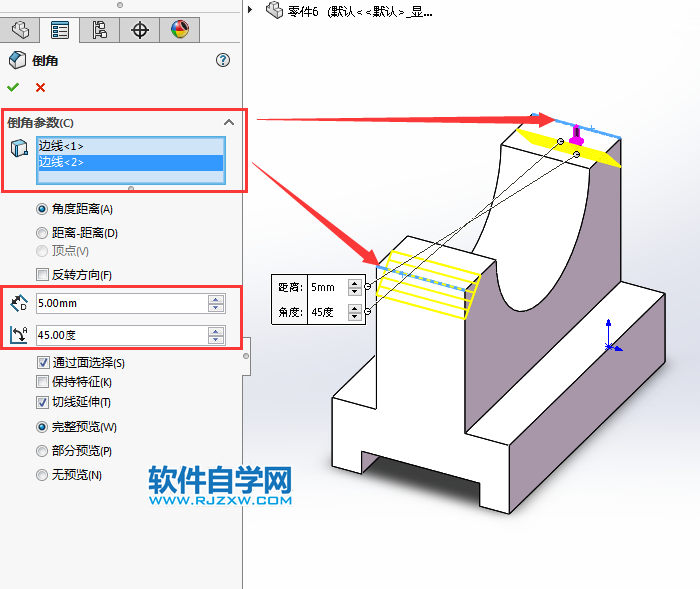Click the edge list resize handle
Screen dimensions: 700x589
coord(131,188)
